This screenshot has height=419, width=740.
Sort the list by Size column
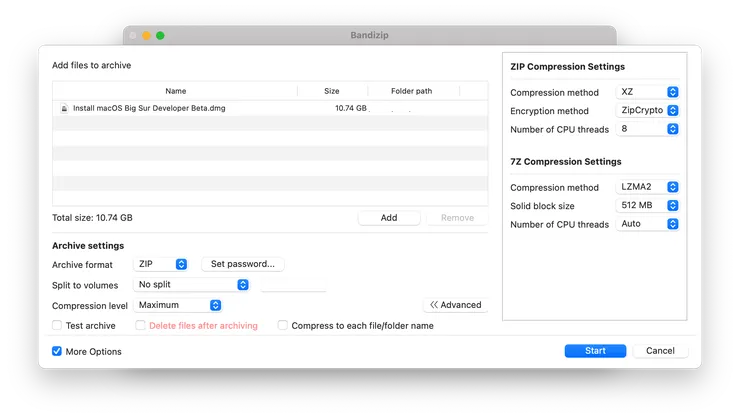332,91
